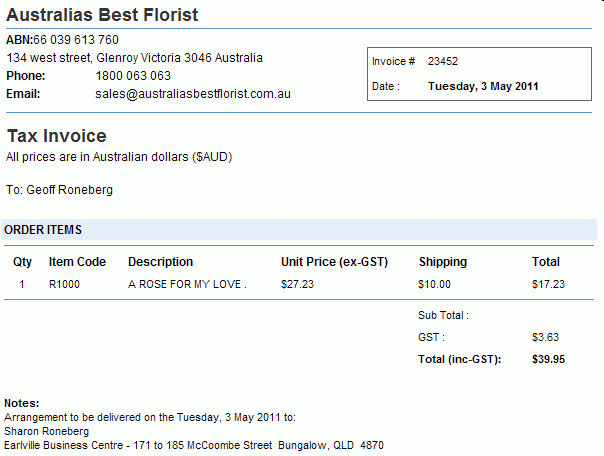Click the ORDER ITEMS section header
Image resolution: width=604 pixels, height=456 pixels.
43,230
